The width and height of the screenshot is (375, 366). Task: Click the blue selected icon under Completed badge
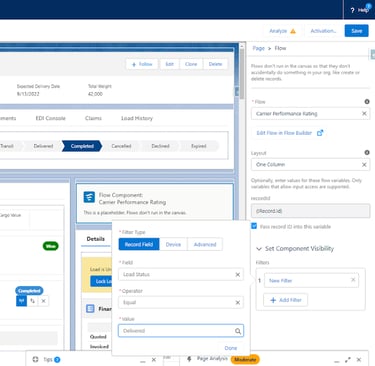(x=21, y=301)
